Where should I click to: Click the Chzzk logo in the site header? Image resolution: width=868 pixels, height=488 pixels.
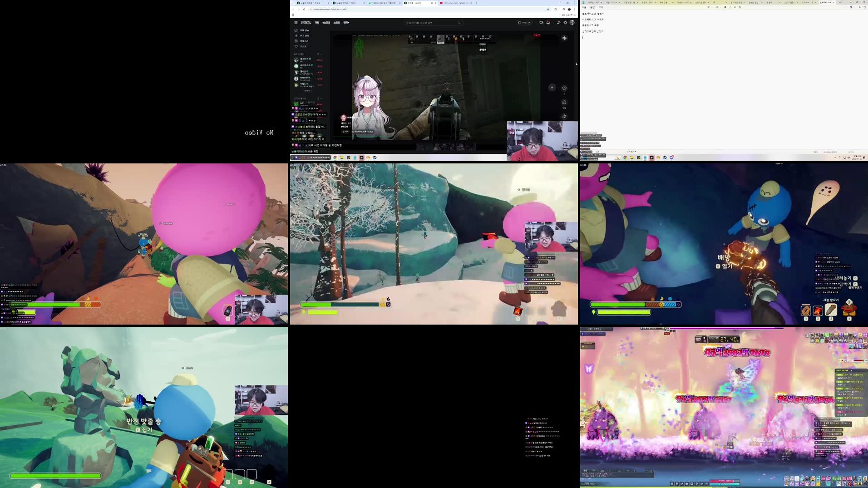pos(306,22)
